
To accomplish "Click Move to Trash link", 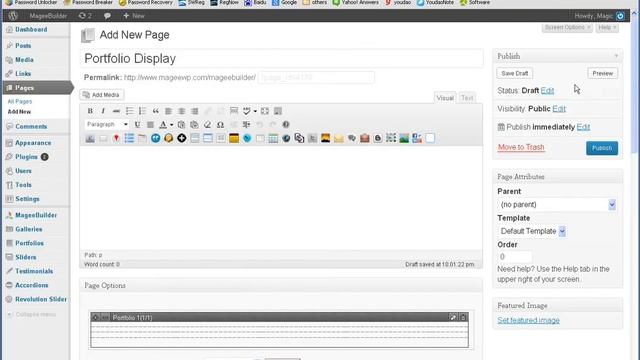I will [521, 147].
